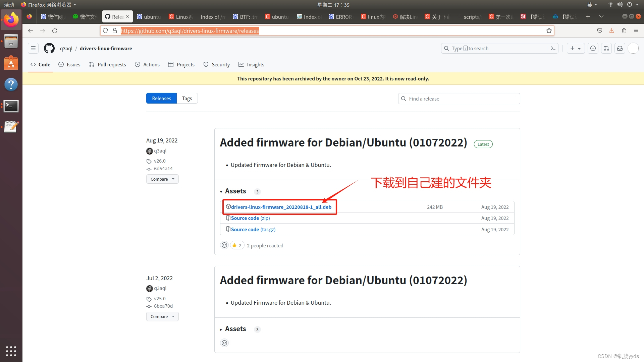Viewport: 644px width, 362px height.
Task: Open the notifications inbox icon
Action: click(x=620, y=48)
